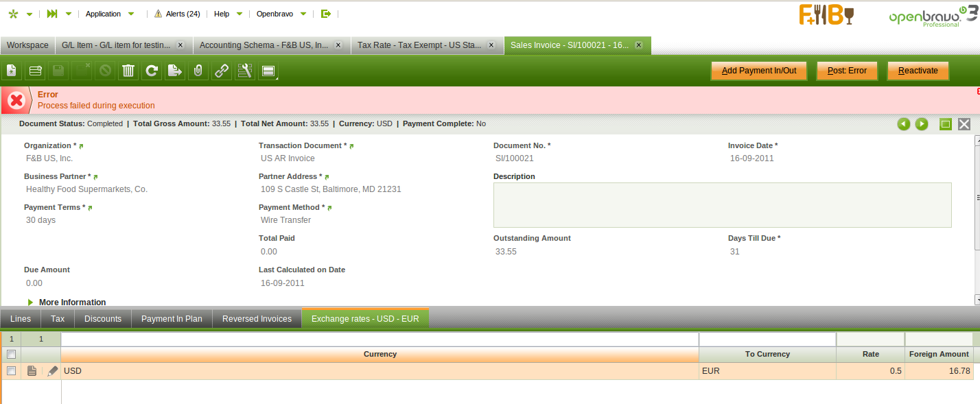Viewport: 980px width, 404px height.
Task: Click the new record in grid icon
Action: pyautogui.click(x=35, y=71)
